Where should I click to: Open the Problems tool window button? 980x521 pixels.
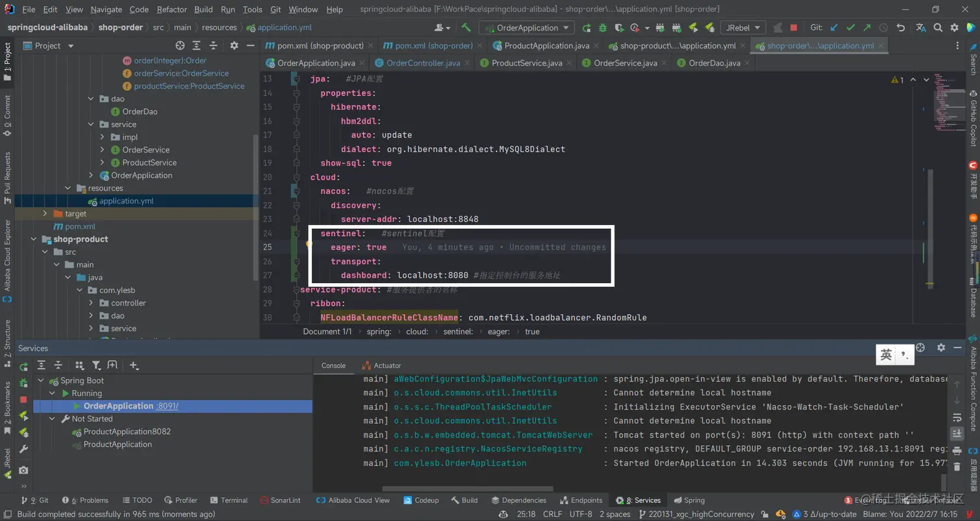(x=85, y=500)
